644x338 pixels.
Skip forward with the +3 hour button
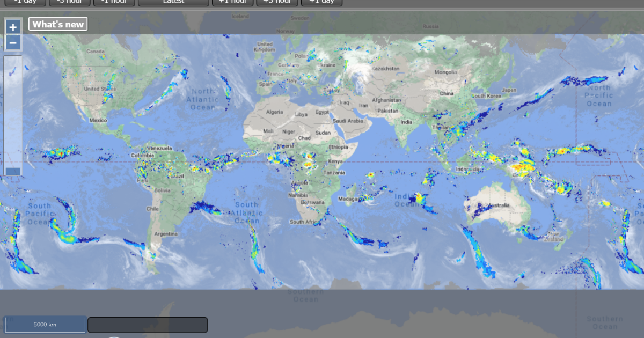pyautogui.click(x=277, y=2)
